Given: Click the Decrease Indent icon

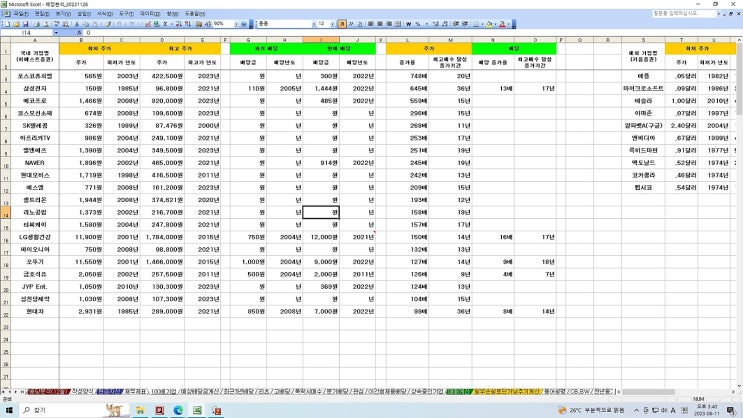Looking at the screenshot, I should pos(455,24).
